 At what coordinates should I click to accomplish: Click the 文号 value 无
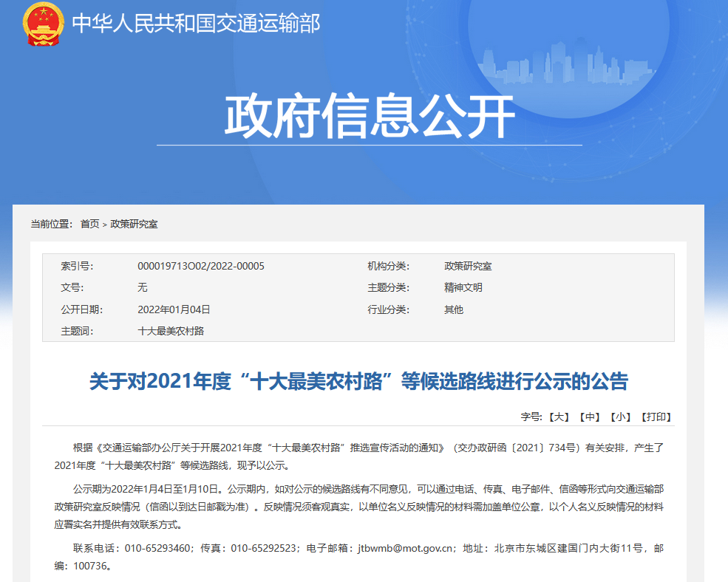click(143, 287)
